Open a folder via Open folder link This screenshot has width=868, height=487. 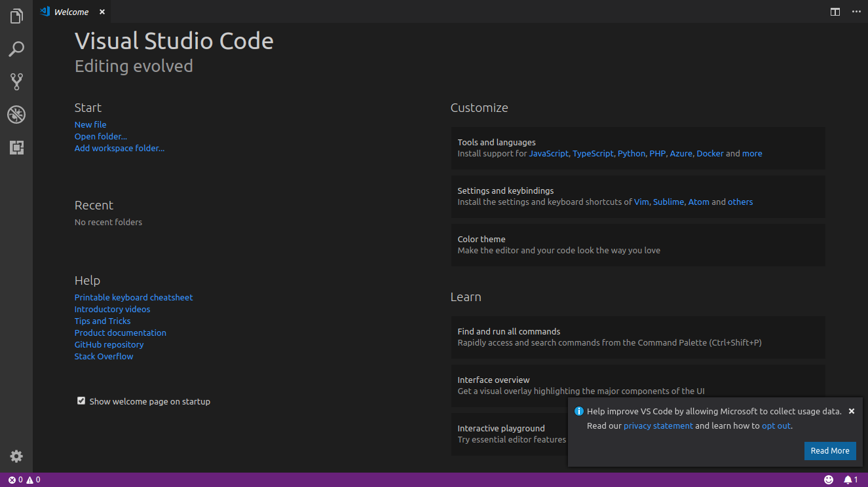click(x=100, y=135)
